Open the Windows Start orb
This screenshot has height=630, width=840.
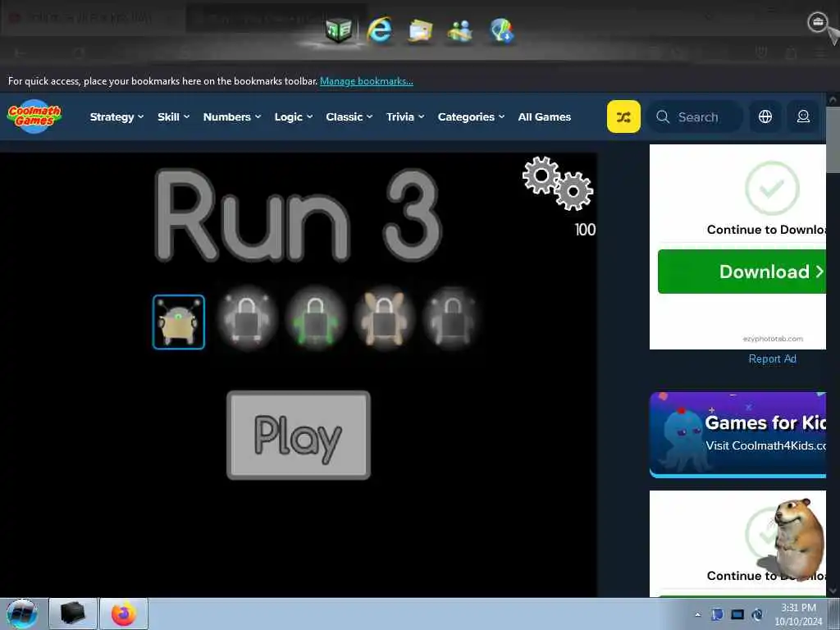pos(22,614)
